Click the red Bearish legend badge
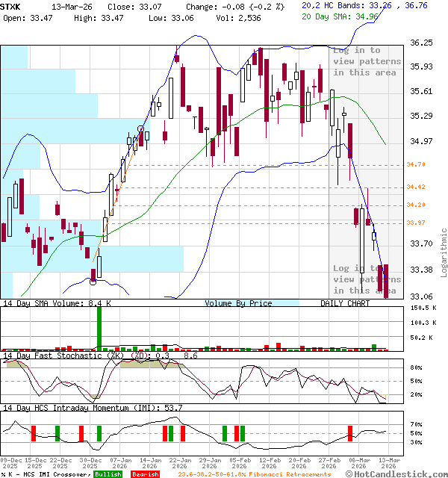The width and height of the screenshot is (448, 478). [145, 474]
